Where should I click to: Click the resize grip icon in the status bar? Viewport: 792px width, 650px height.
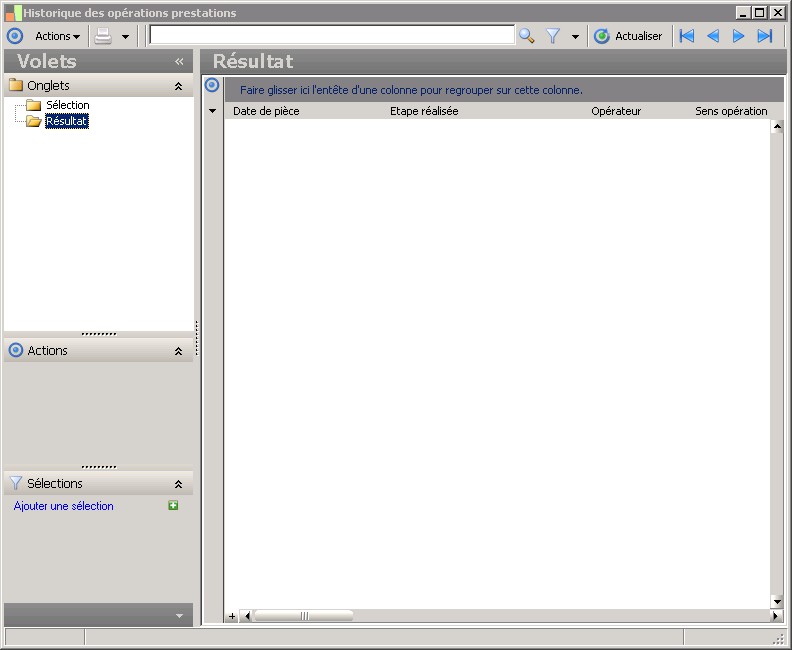click(778, 638)
